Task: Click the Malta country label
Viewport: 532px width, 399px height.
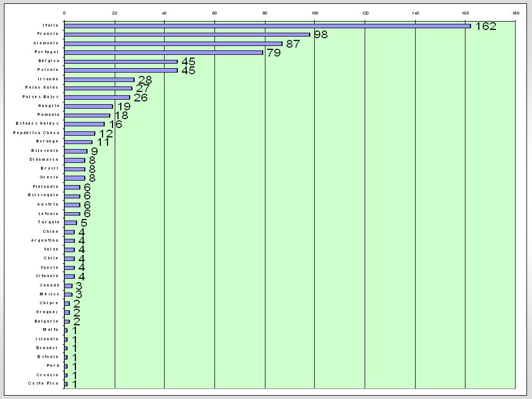Action: (51, 330)
